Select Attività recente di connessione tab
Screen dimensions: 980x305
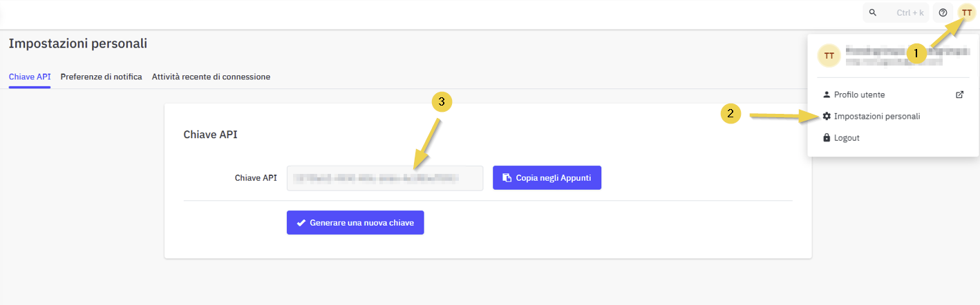tap(211, 77)
